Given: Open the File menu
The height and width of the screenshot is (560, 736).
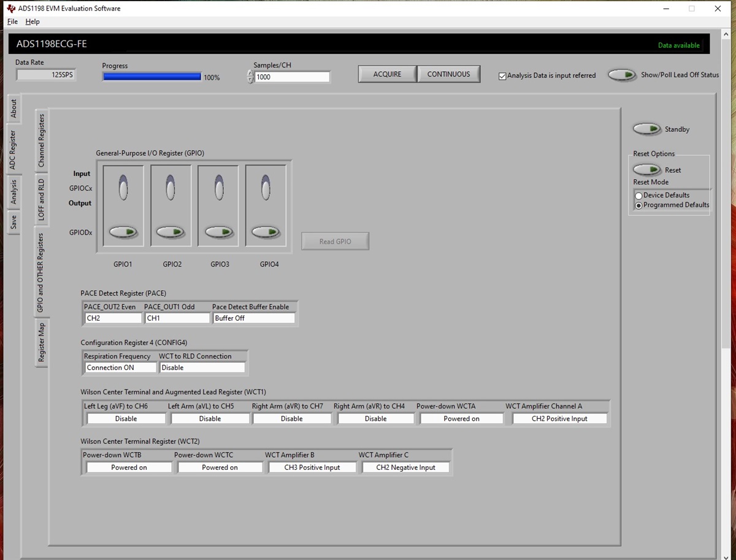Looking at the screenshot, I should 12,21.
